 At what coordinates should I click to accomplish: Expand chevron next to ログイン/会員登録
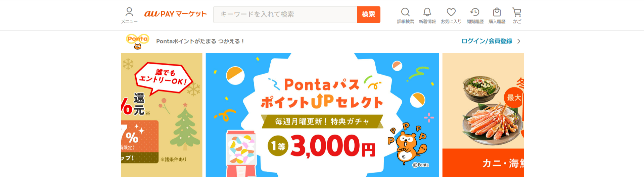519,41
